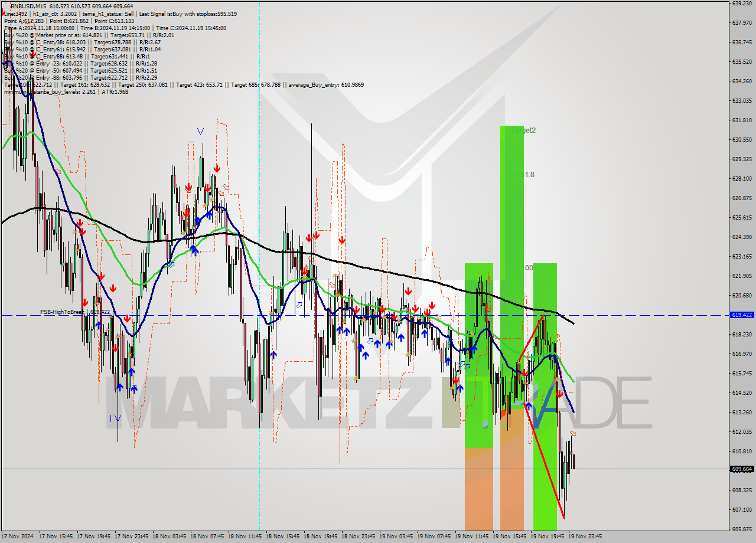
Task: Click the 19 Nov 23:45 time label
Action: coord(585,537)
